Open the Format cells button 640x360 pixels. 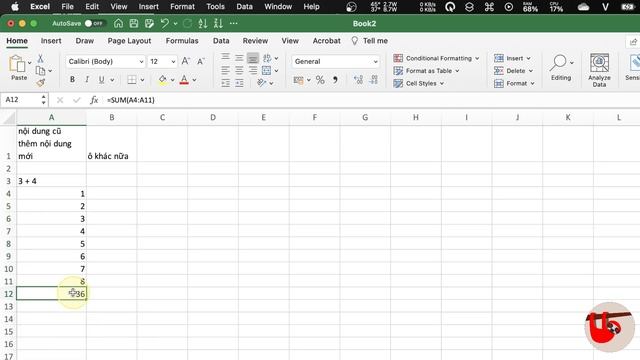click(514, 83)
